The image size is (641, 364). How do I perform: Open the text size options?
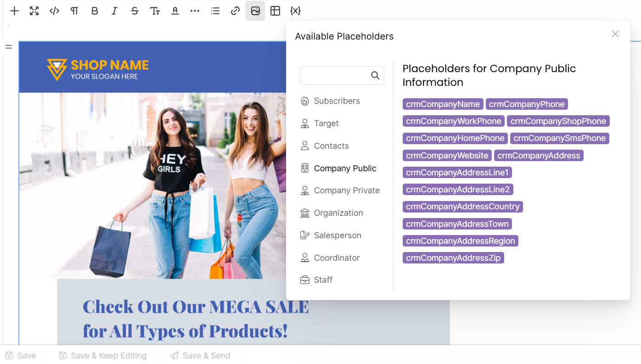(155, 11)
